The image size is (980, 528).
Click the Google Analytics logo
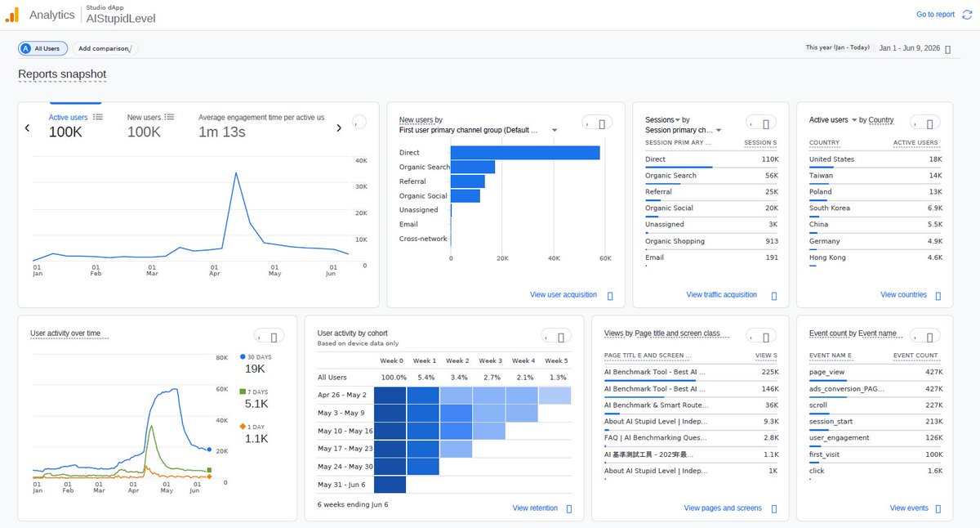tap(12, 15)
